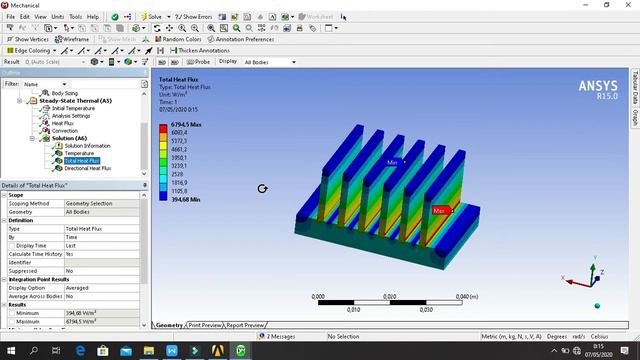The height and width of the screenshot is (360, 640).
Task: Open the Solve dropdown arrow
Action: 169,17
